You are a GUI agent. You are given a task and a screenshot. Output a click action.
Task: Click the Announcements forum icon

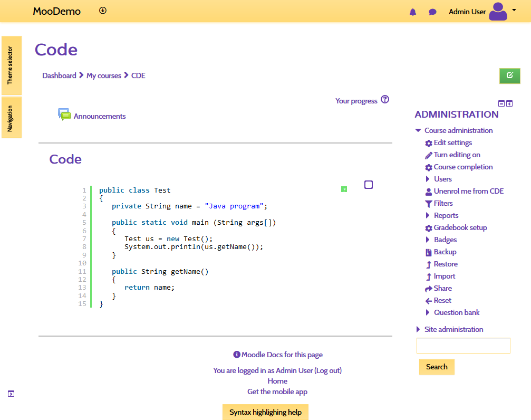pyautogui.click(x=64, y=114)
